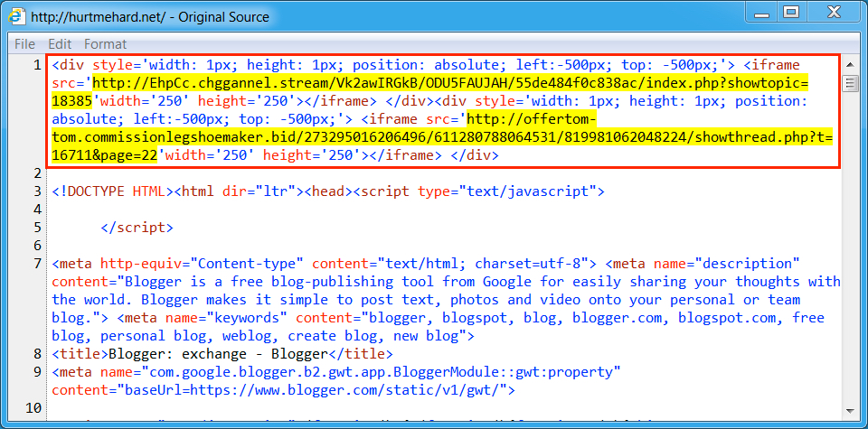Click the Internet Explorer icon in title bar
This screenshot has width=868, height=429.
[x=15, y=16]
